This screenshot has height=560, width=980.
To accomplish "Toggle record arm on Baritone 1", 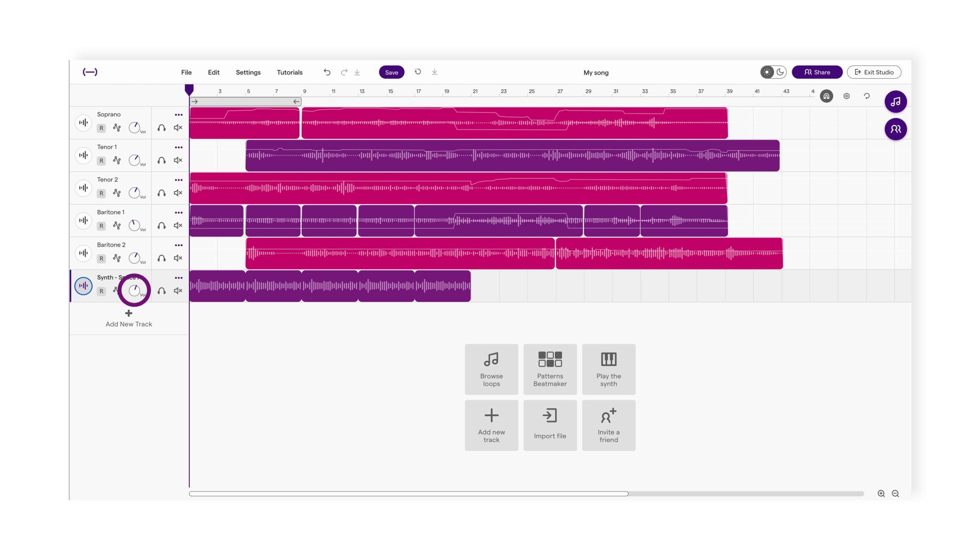I will click(x=101, y=226).
